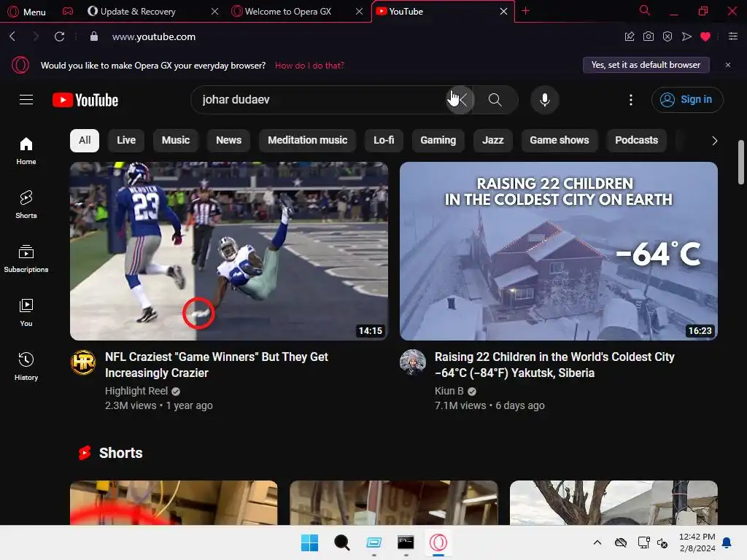Image resolution: width=747 pixels, height=560 pixels.
Task: Click the Highlight Reel channel avatar
Action: 83,362
